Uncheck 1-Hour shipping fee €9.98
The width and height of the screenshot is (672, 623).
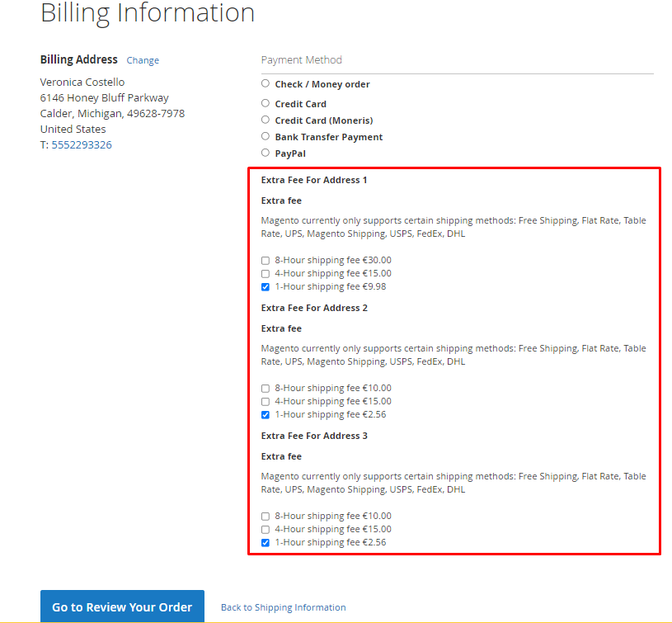point(266,287)
